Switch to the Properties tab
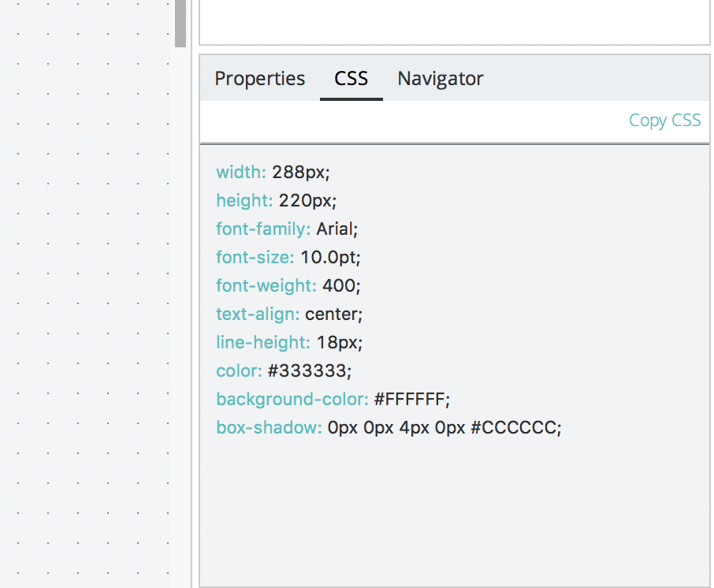Viewport: 714px width, 588px height. (x=259, y=79)
